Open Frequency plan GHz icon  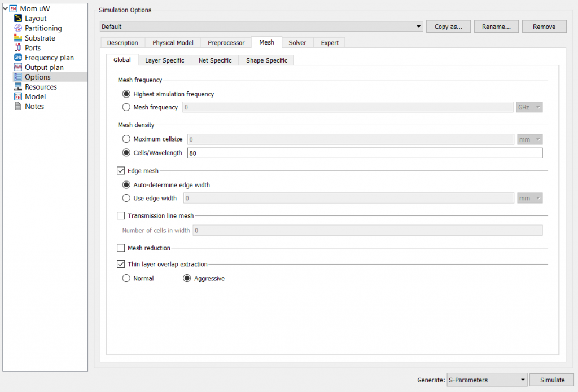17,58
